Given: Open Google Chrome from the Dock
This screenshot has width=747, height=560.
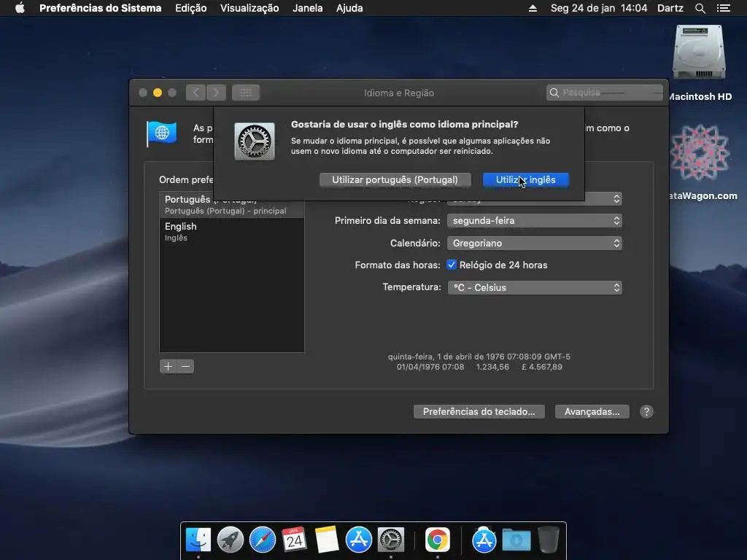Looking at the screenshot, I should (438, 540).
